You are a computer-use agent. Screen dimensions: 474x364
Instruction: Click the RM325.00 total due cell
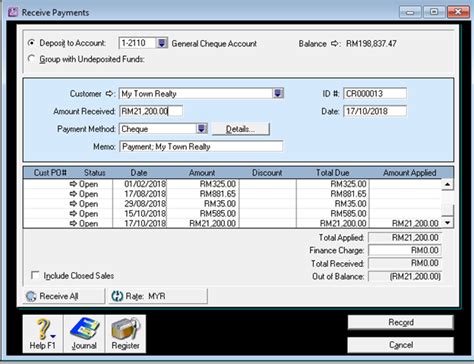[x=348, y=184]
